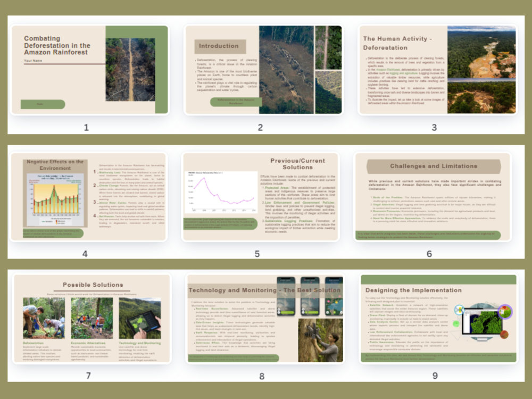Open the Previous/Current Solutions slide
Screen dimensions: 532x399
tap(261, 197)
